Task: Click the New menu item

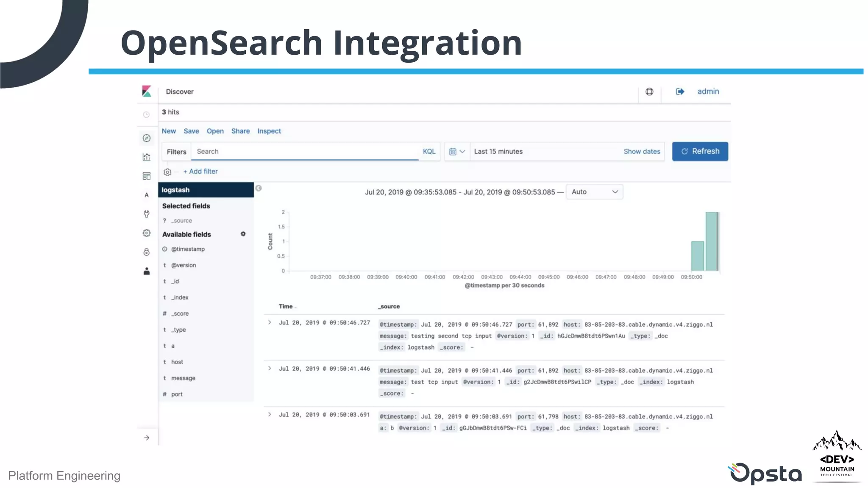Action: [169, 131]
